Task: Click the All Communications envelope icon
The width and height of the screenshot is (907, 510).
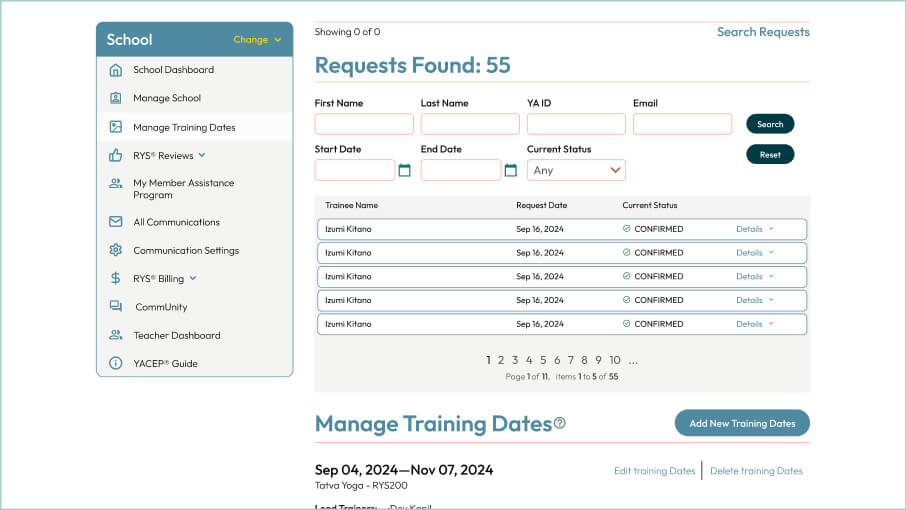Action: pyautogui.click(x=115, y=222)
